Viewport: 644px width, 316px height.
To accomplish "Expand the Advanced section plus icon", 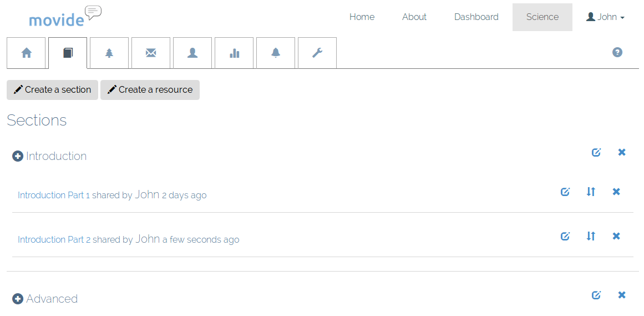I will point(18,299).
